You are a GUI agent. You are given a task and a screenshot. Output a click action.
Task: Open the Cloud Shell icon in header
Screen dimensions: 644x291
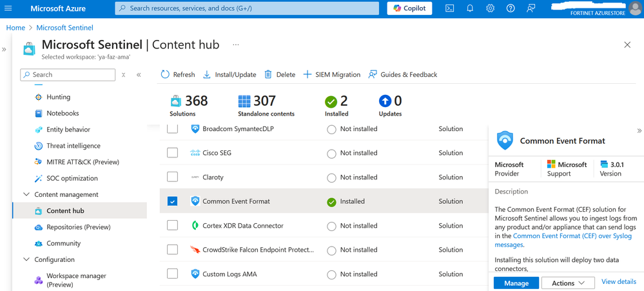pos(449,8)
